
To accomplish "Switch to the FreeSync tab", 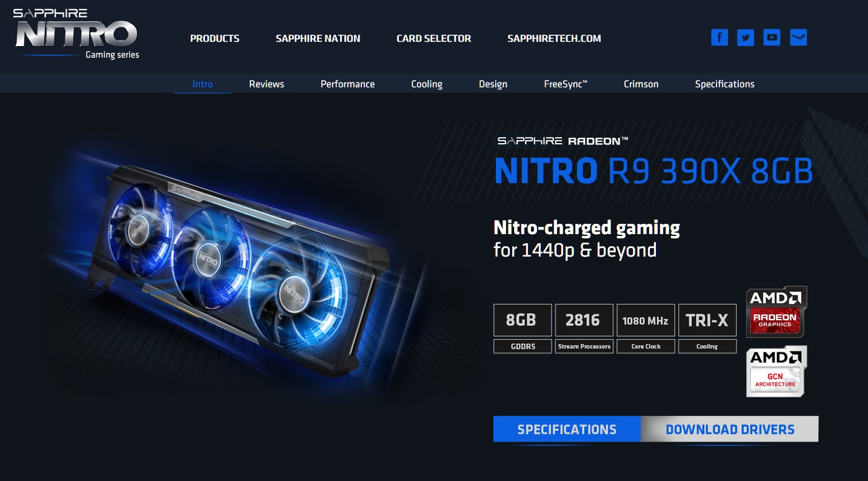I will click(566, 84).
